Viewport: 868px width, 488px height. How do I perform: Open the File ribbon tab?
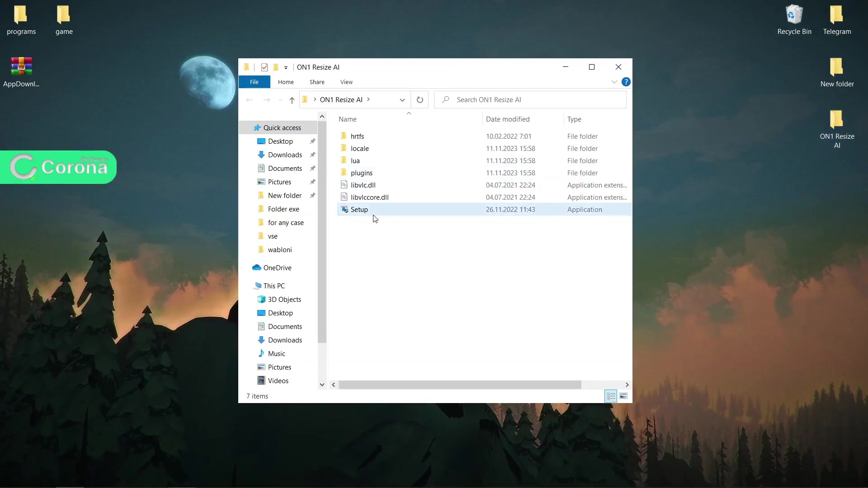click(254, 82)
